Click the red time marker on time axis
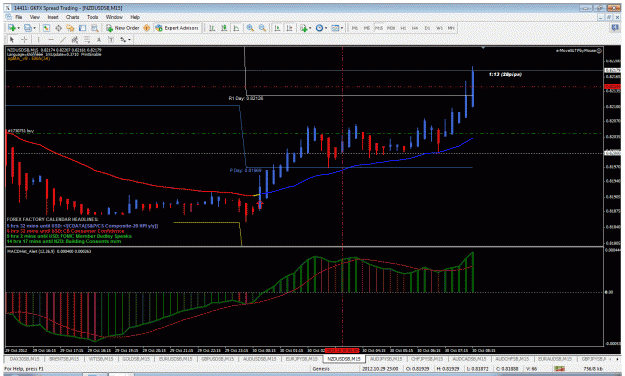 pos(342,350)
